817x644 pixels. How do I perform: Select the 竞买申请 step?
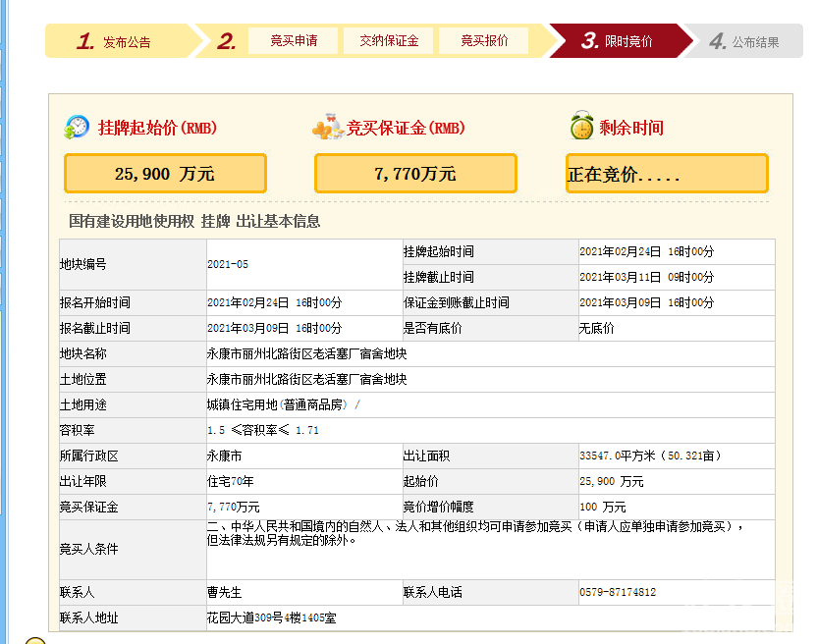point(294,41)
